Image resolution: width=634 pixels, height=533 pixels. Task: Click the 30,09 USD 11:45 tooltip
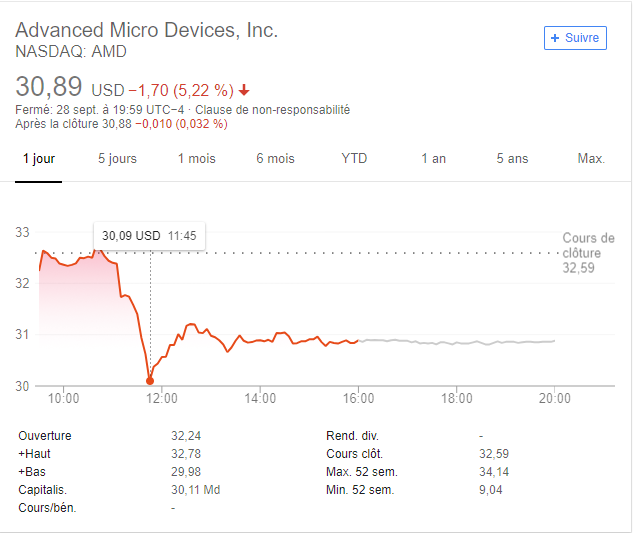click(149, 236)
